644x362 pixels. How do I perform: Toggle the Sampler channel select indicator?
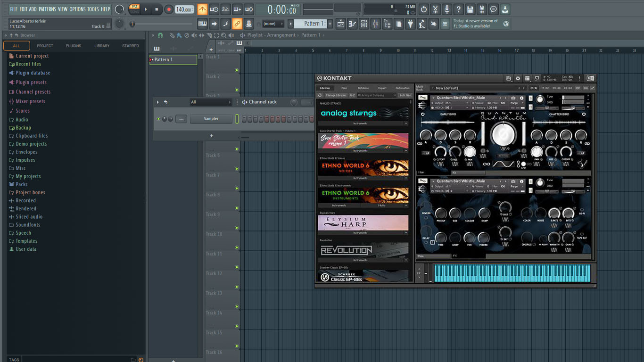237,119
